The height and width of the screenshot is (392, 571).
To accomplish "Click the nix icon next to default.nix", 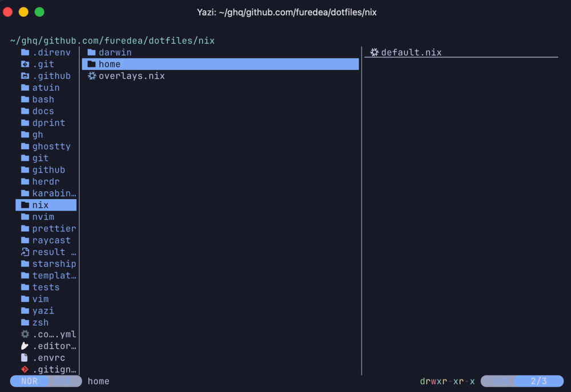I will [375, 52].
